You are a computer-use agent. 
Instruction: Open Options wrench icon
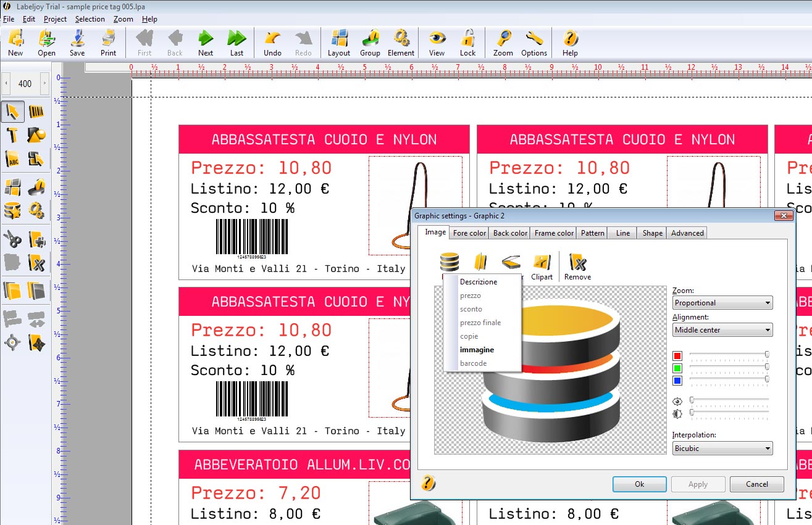pyautogui.click(x=534, y=43)
